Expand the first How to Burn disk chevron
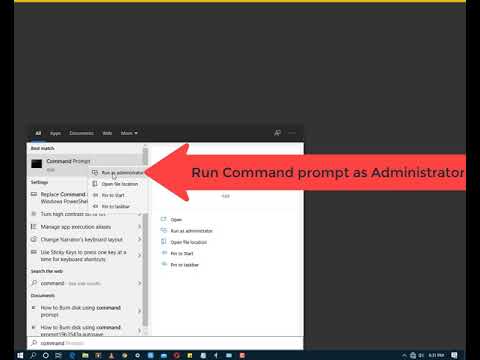The width and height of the screenshot is (480, 360). [x=139, y=311]
